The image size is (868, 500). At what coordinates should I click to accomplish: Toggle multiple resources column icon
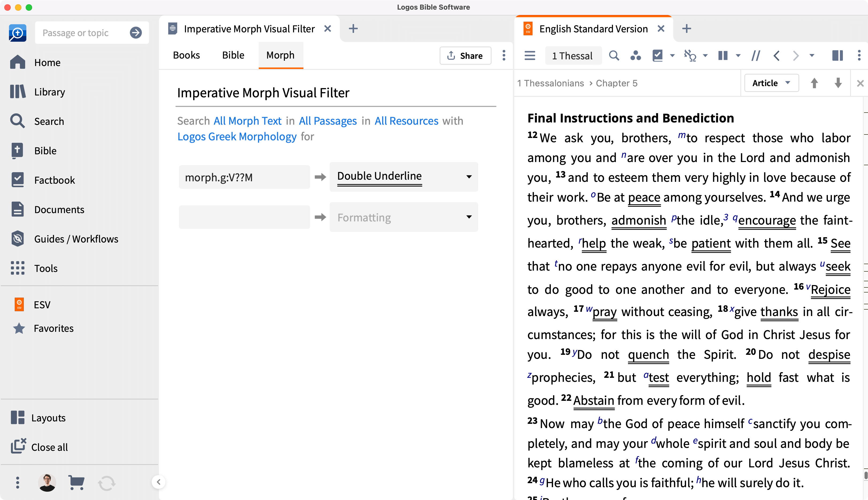point(723,55)
